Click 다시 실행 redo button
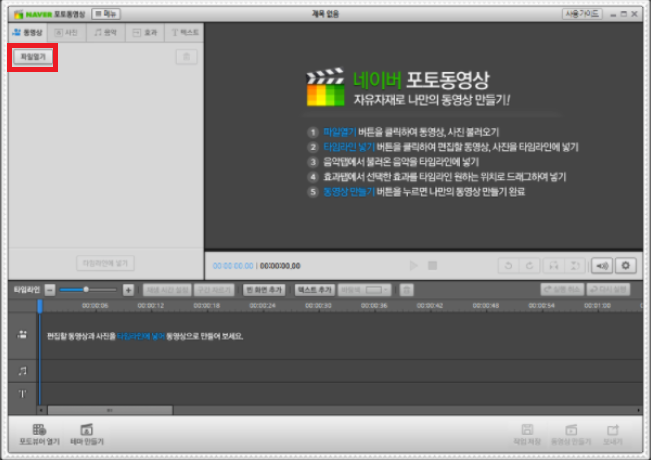The image size is (652, 460). 608,289
